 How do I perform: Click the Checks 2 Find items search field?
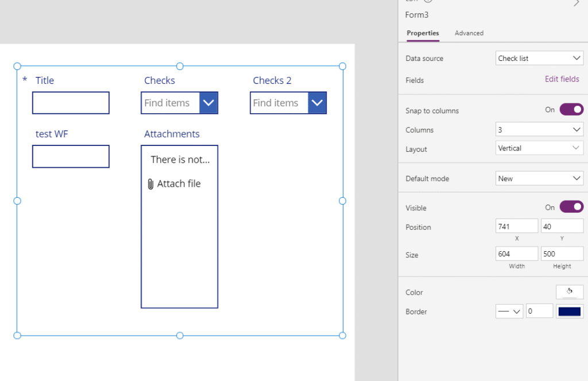tap(279, 103)
